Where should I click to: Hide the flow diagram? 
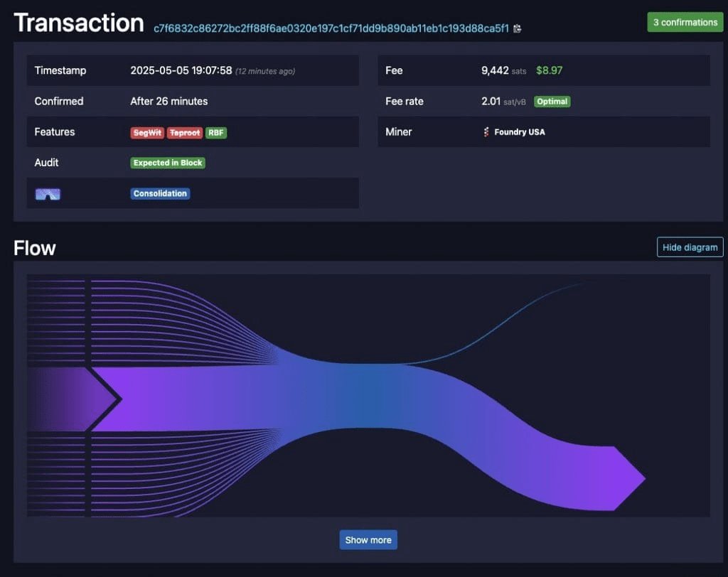[690, 247]
